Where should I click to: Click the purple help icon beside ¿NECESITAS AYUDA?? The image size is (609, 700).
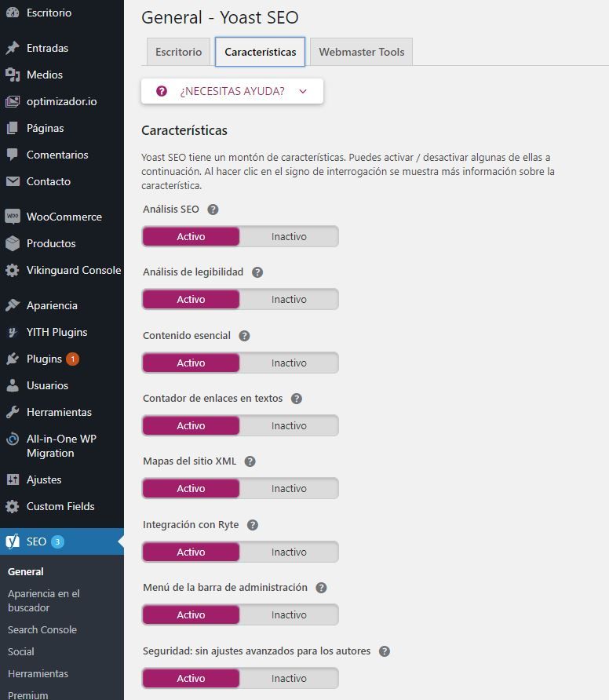pos(162,91)
